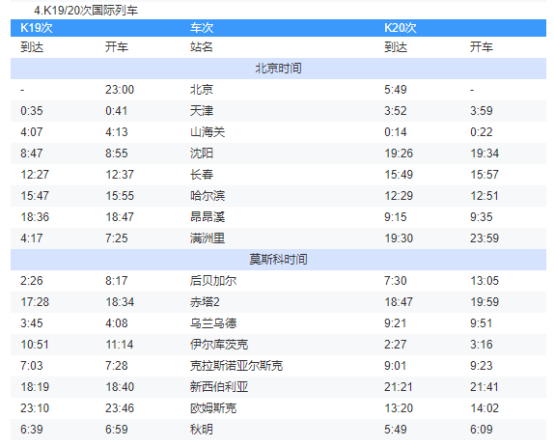Click K19 arrival time 12:27
554x443 pixels.
[35, 174]
